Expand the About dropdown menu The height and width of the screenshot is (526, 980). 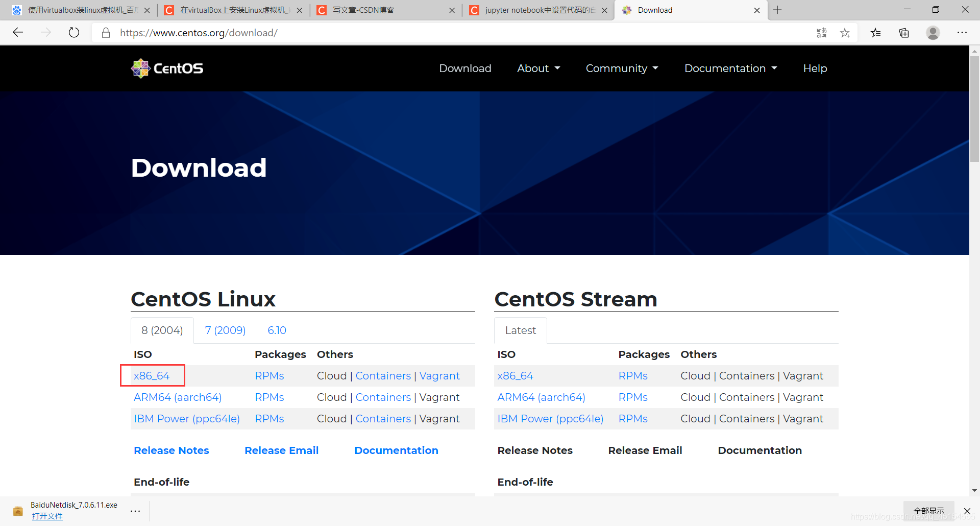[x=538, y=68]
